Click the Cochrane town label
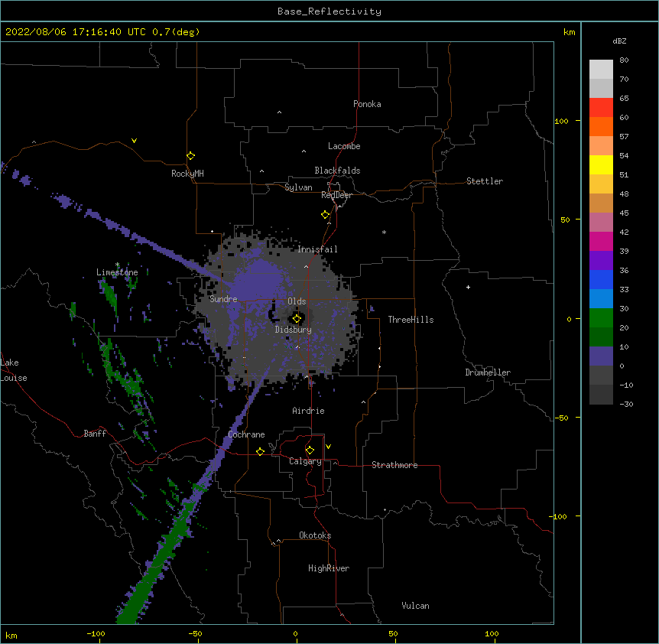 [x=246, y=434]
